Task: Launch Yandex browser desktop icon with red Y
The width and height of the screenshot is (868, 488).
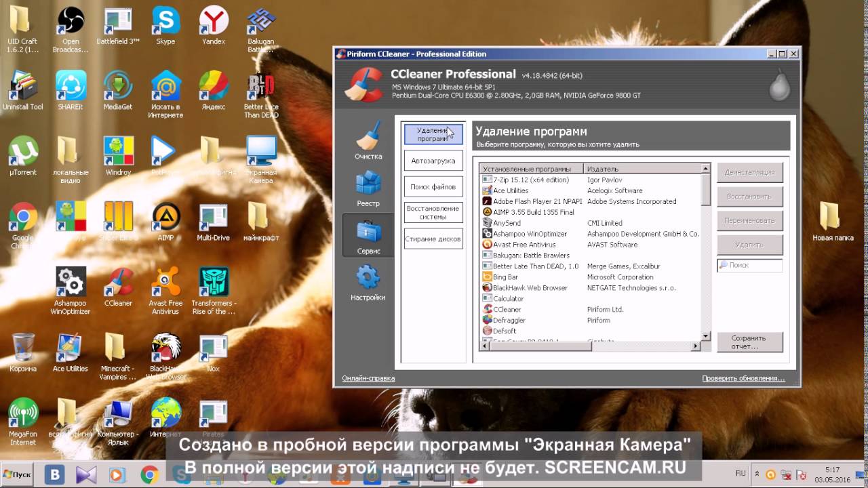Action: pyautogui.click(x=213, y=26)
